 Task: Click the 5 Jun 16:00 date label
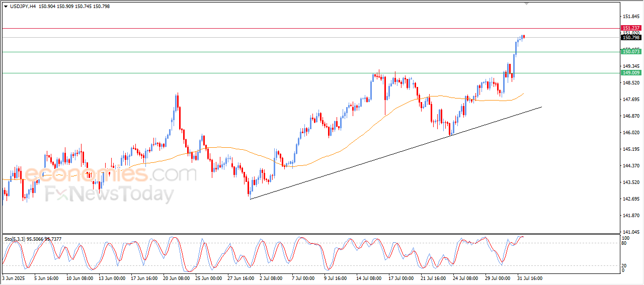pyautogui.click(x=46, y=277)
